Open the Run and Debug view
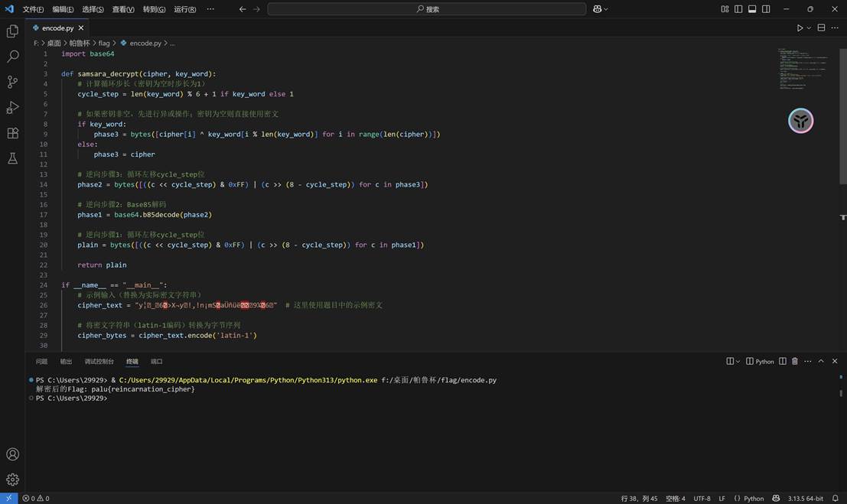847x504 pixels. (11, 107)
